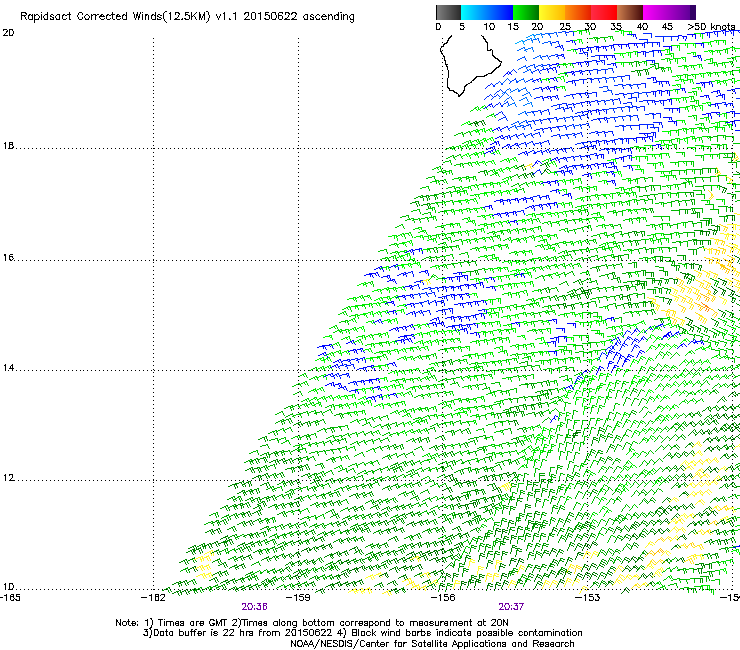Click the 20:37 pass time label

click(x=511, y=607)
